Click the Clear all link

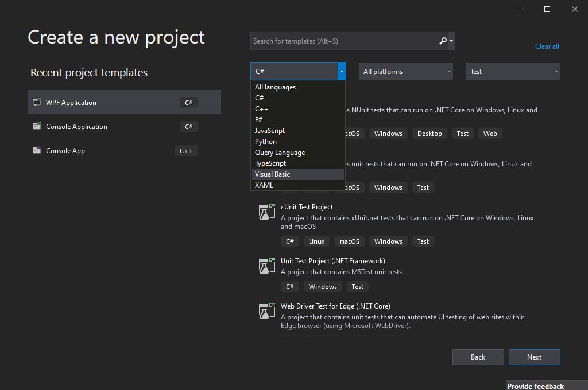[547, 46]
